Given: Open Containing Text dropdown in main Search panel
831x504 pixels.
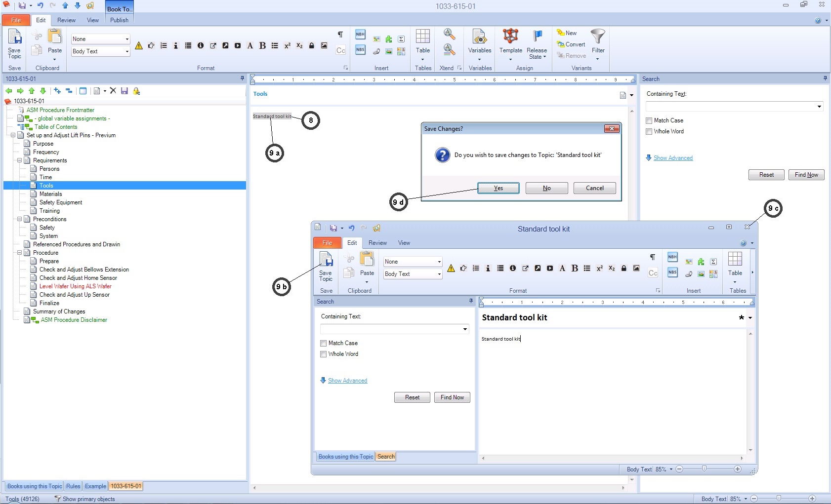Looking at the screenshot, I should click(x=819, y=107).
